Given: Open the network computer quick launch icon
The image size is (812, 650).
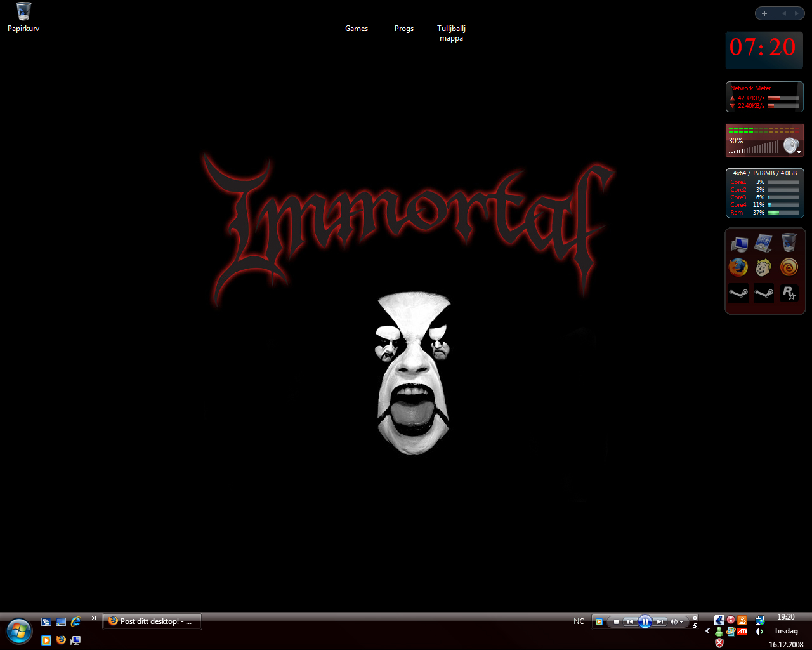Looking at the screenshot, I should (x=75, y=640).
